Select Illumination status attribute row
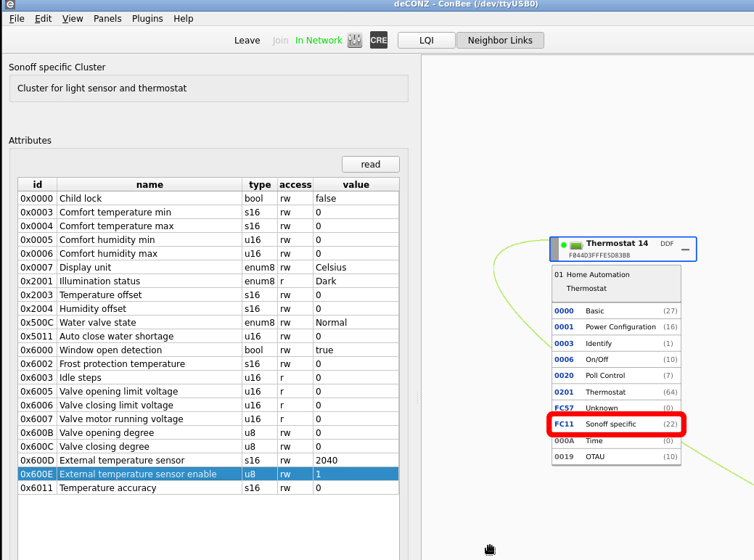 [x=208, y=281]
